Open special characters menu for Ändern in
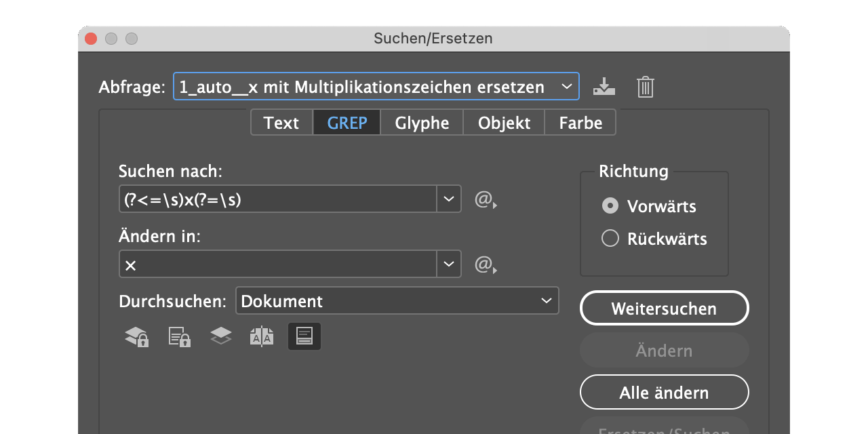The width and height of the screenshot is (868, 434). click(x=485, y=264)
